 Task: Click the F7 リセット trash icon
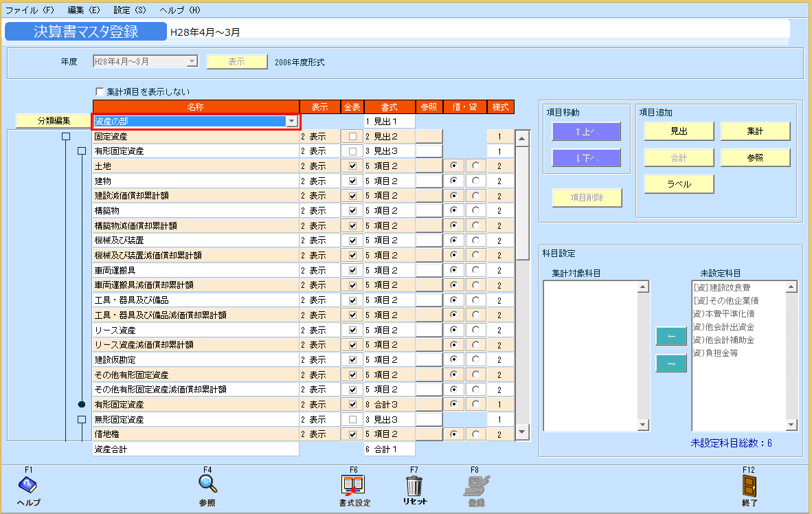pyautogui.click(x=414, y=486)
